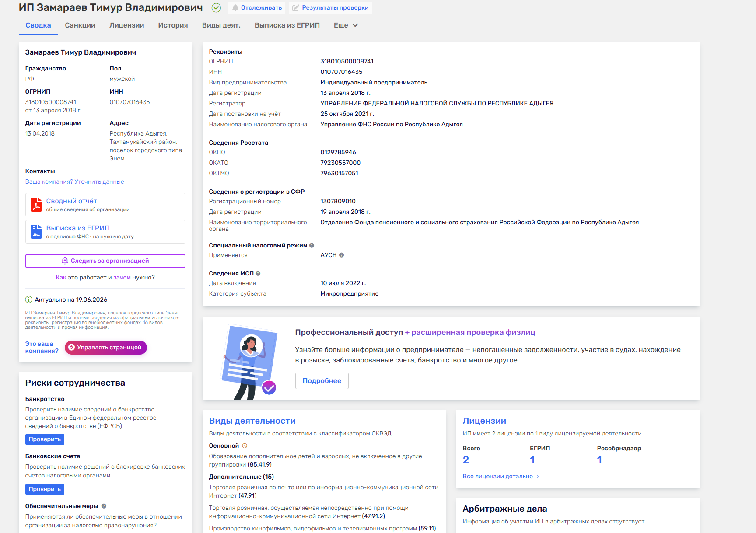Viewport: 756px width, 533px height.
Task: Open Результаты проверки
Action: click(331, 8)
